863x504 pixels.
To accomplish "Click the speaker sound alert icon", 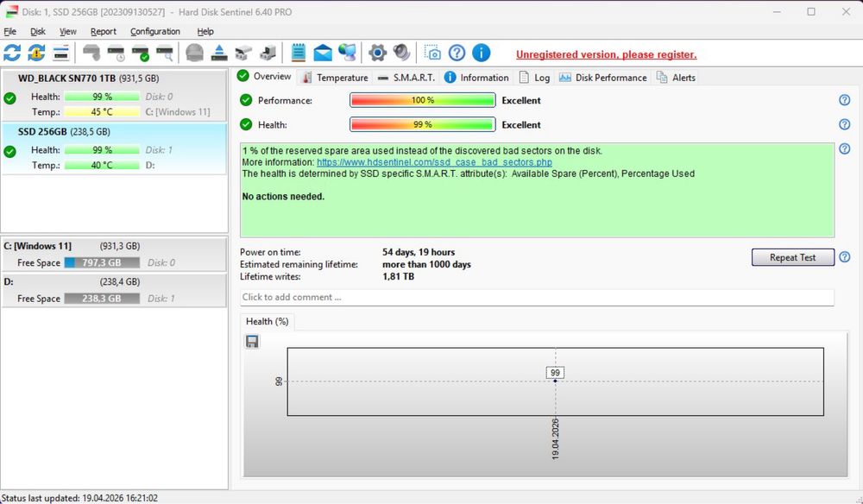I will [x=402, y=53].
